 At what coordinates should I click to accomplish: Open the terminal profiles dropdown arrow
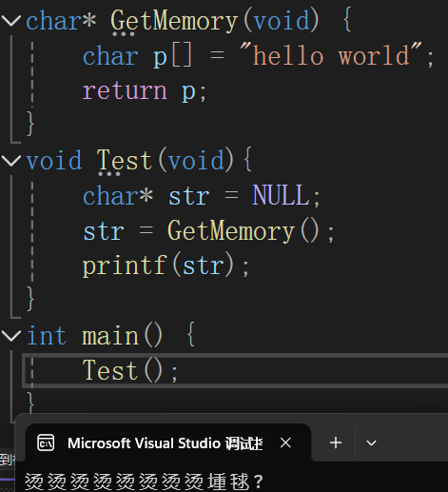[x=371, y=443]
